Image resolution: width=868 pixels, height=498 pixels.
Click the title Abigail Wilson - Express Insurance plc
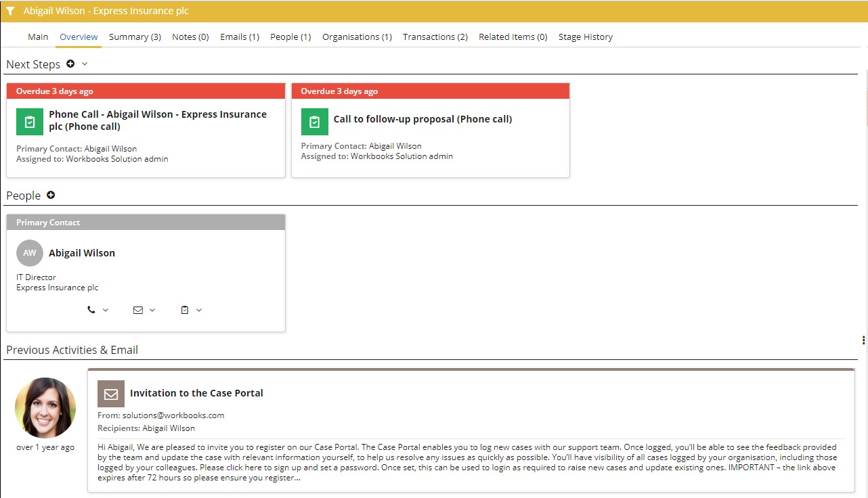106,12
